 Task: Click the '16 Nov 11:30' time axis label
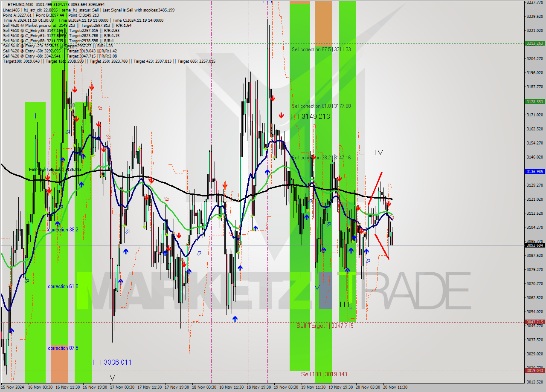[67, 387]
